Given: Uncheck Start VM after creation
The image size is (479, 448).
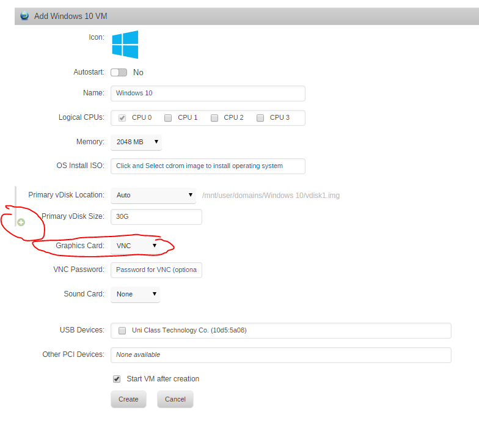Looking at the screenshot, I should tap(117, 379).
